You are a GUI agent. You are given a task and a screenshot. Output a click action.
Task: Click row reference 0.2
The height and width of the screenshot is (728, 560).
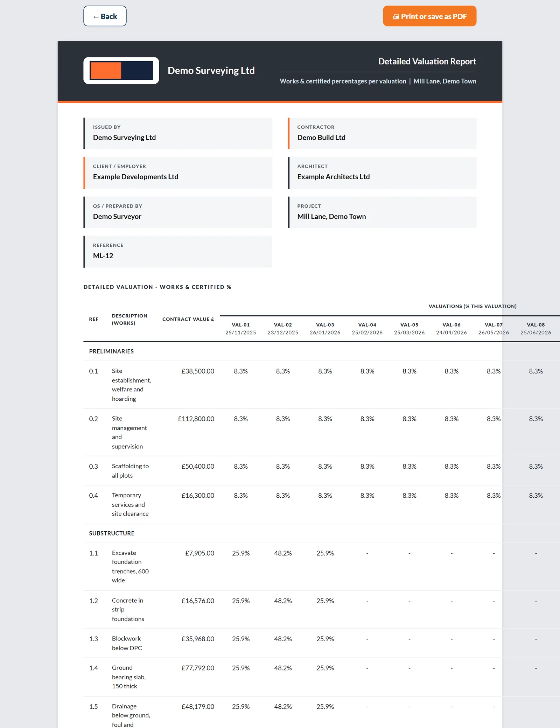pos(93,419)
